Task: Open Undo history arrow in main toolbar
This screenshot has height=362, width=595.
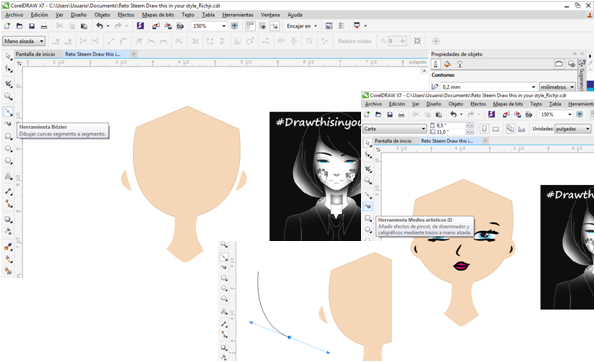Action: [x=108, y=26]
